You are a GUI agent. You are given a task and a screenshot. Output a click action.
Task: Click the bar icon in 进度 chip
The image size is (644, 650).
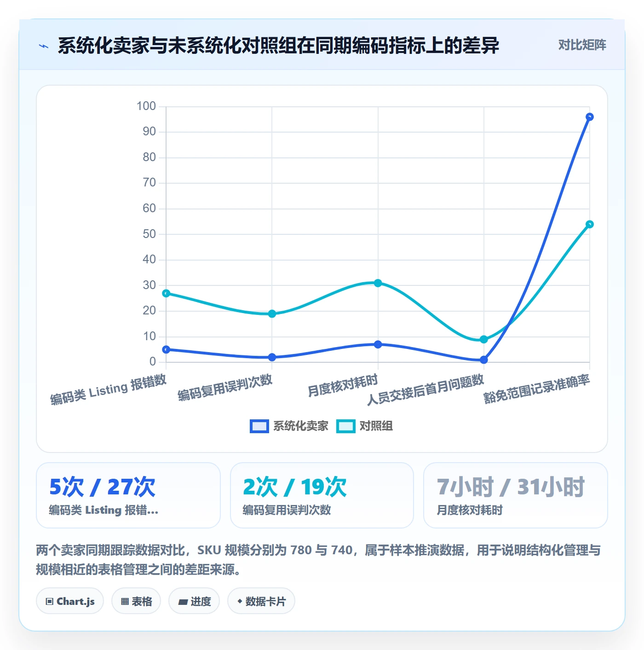coord(183,602)
